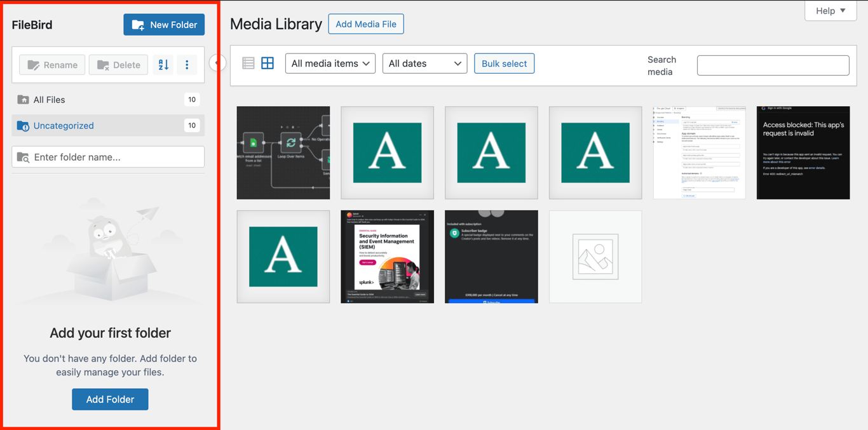The width and height of the screenshot is (868, 430).
Task: Click the A-Z folder sort icon
Action: [163, 64]
